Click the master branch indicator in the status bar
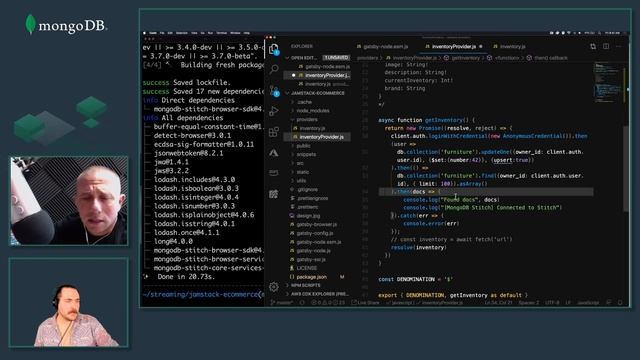Screen dimensions: 640x360 (x=282, y=302)
